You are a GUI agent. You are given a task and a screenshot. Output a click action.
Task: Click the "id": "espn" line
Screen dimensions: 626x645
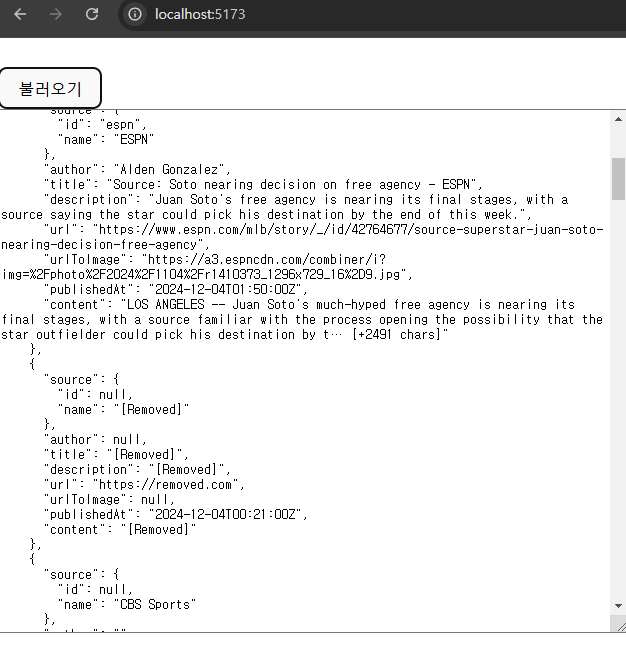click(102, 125)
